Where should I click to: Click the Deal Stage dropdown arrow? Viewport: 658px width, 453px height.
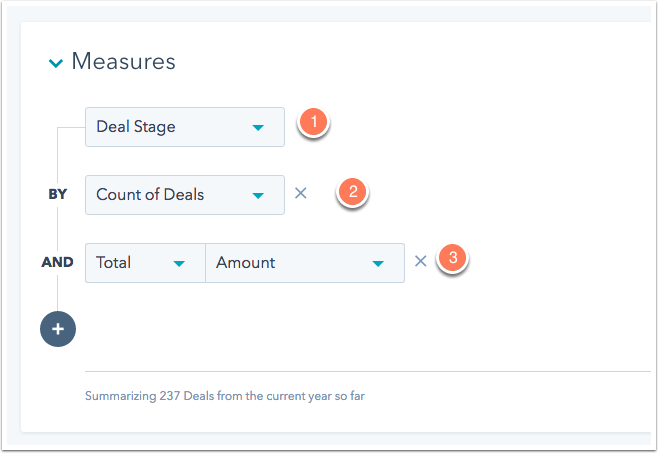coord(258,128)
